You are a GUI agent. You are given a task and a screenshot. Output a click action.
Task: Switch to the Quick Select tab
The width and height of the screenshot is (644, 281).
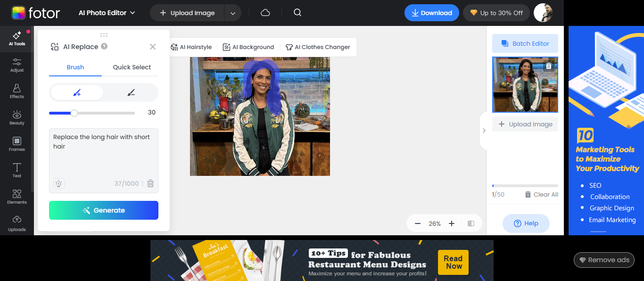[132, 67]
